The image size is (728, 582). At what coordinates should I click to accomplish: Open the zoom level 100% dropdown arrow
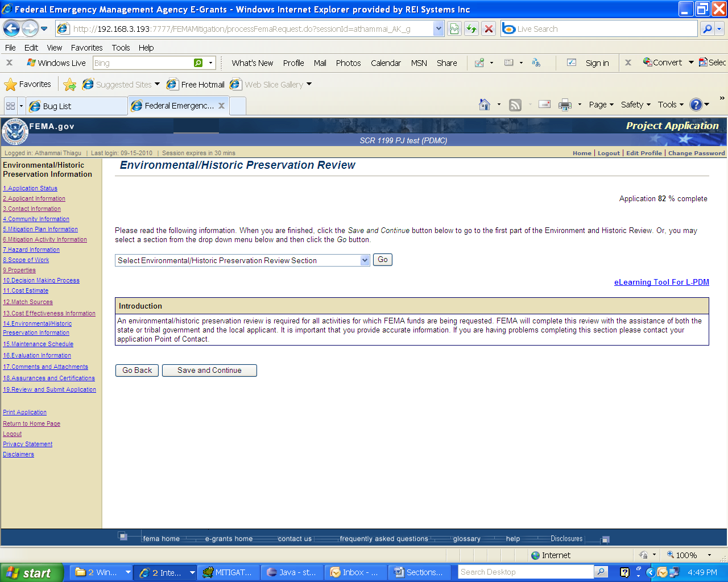(709, 555)
